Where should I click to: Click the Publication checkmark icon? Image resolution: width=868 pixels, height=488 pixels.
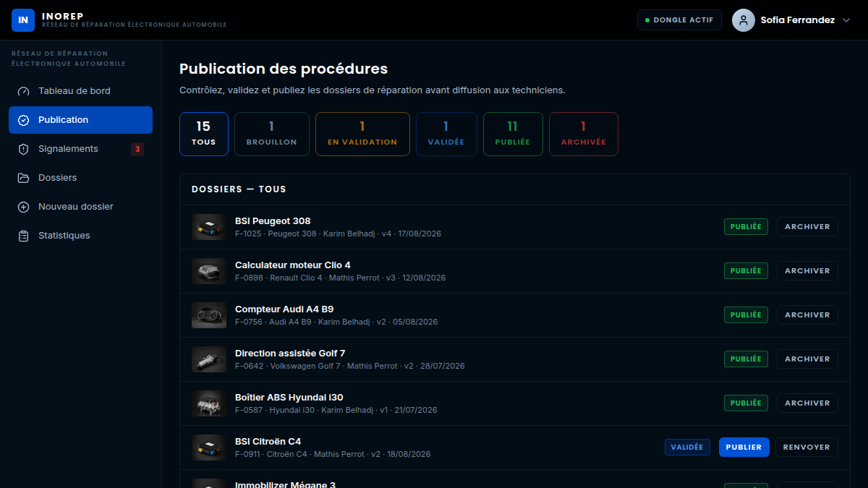(x=23, y=120)
